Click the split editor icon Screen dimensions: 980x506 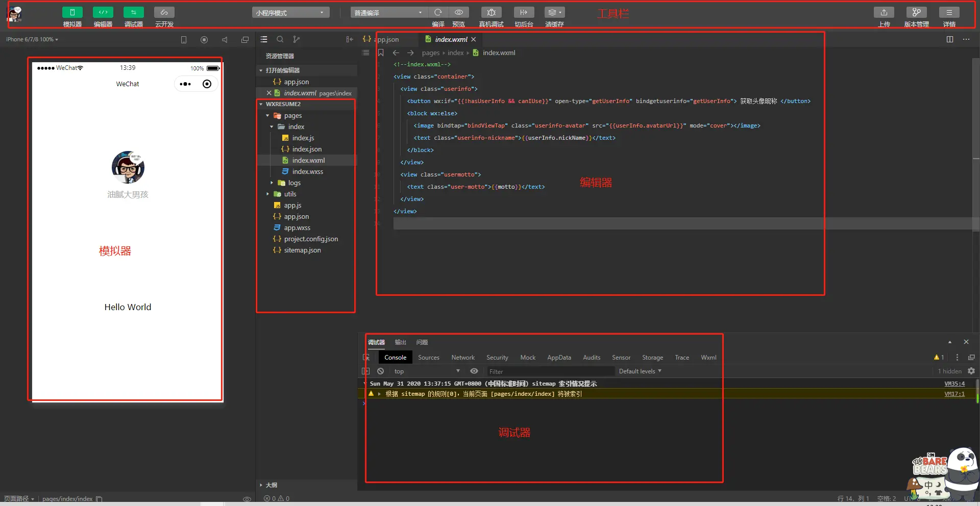click(950, 39)
